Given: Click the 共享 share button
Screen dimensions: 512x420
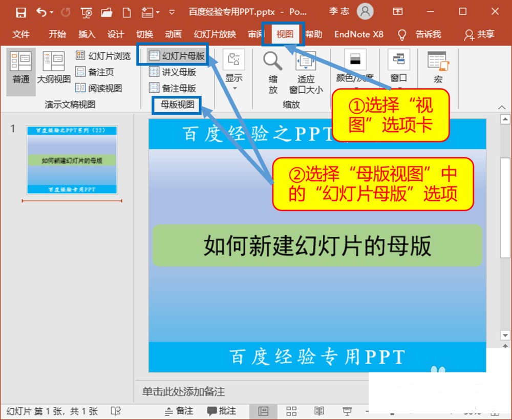Looking at the screenshot, I should point(479,34).
